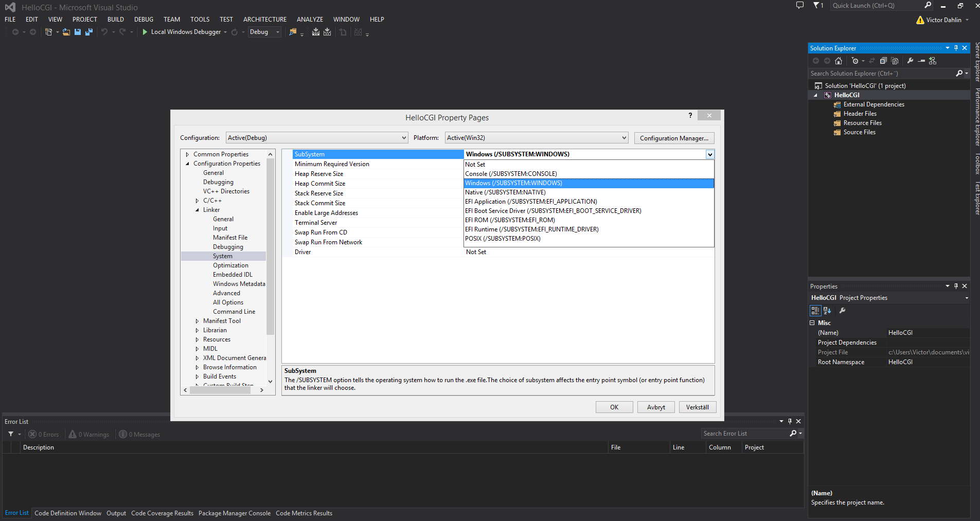Viewport: 980px width, 521px height.
Task: Click the New Project toolbar icon
Action: [48, 32]
